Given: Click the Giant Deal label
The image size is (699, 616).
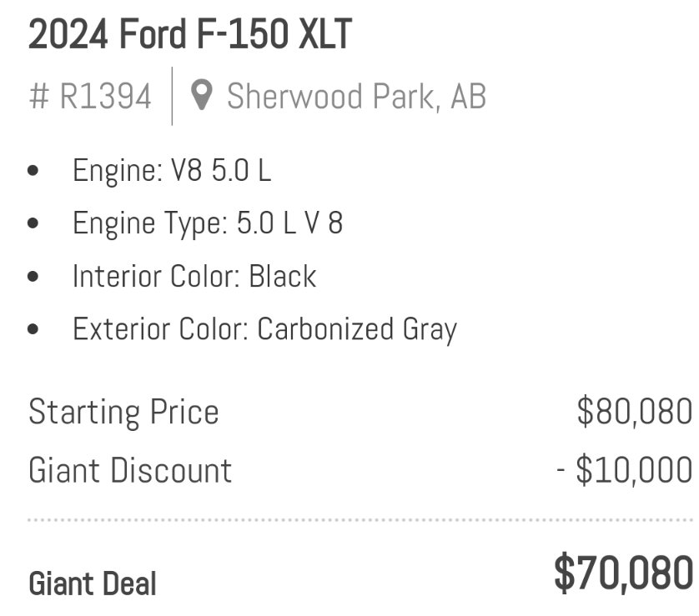Looking at the screenshot, I should coord(93,583).
